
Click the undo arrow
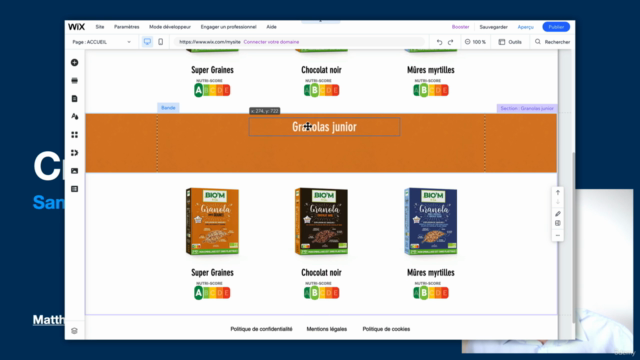439,42
